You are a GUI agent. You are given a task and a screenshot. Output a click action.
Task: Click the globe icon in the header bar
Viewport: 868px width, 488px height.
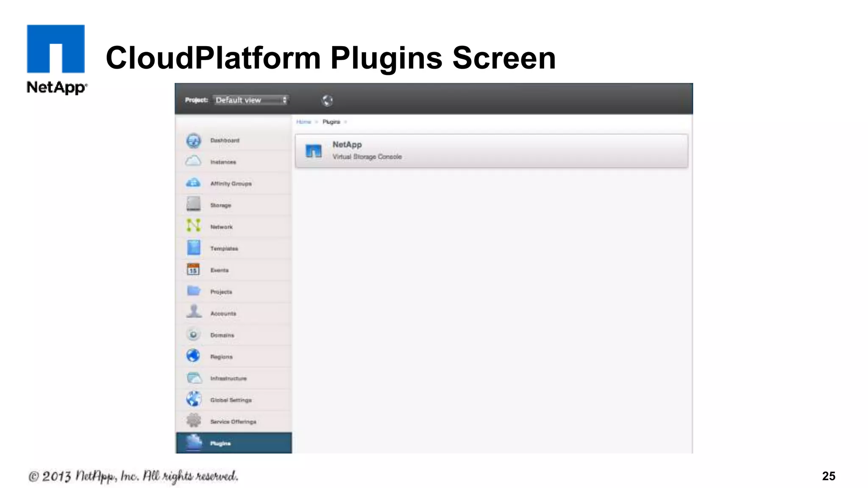(327, 100)
